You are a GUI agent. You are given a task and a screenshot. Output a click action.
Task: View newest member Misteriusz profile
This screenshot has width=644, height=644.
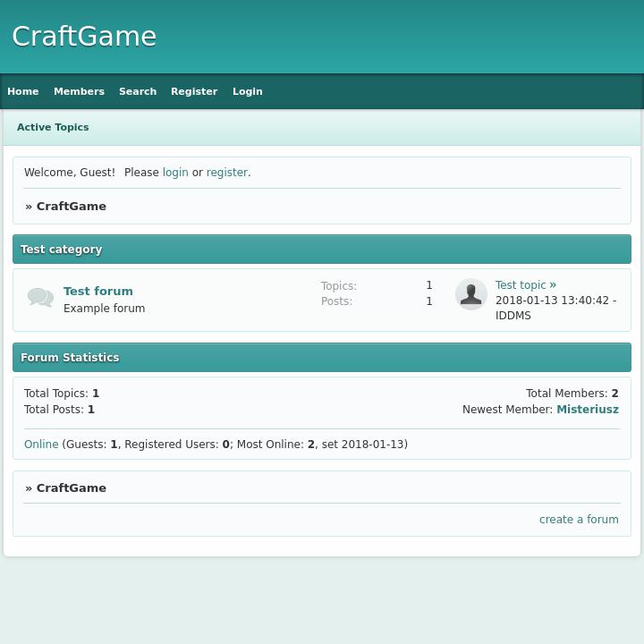pos(587,410)
